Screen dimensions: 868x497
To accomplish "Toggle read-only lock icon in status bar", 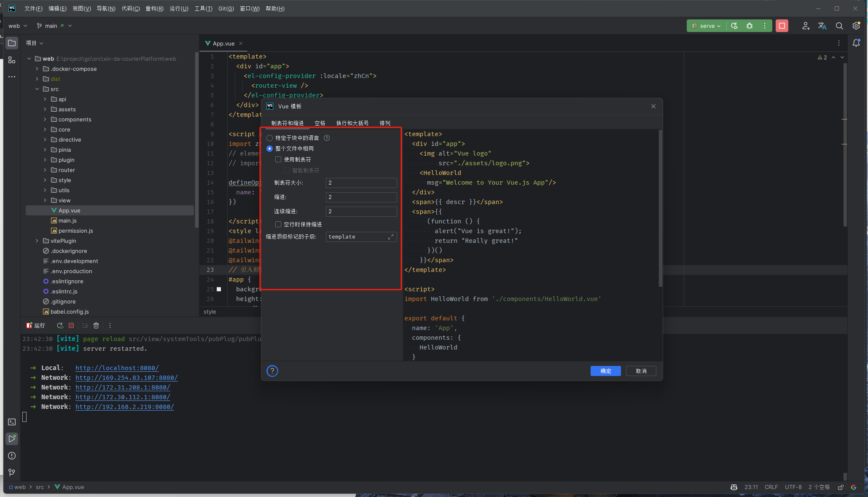I will coord(841,487).
